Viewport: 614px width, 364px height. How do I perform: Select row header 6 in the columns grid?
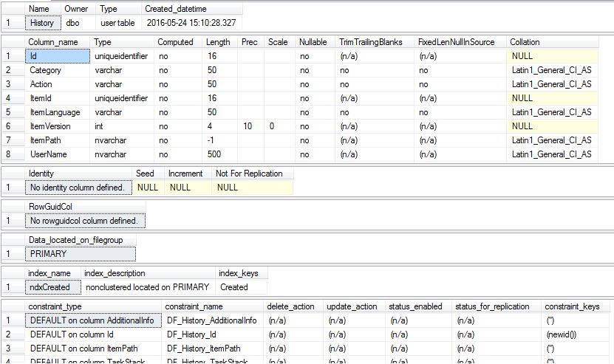point(13,126)
